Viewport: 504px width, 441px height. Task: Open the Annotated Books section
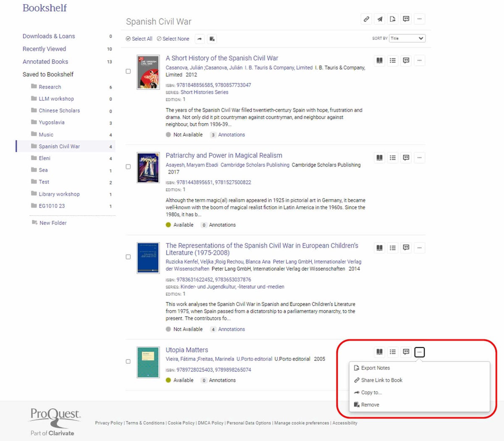(x=45, y=61)
